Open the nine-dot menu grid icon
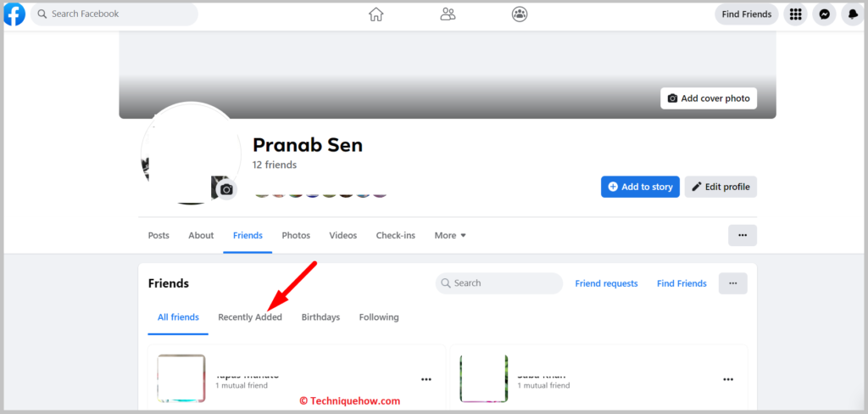The width and height of the screenshot is (868, 414). tap(795, 14)
